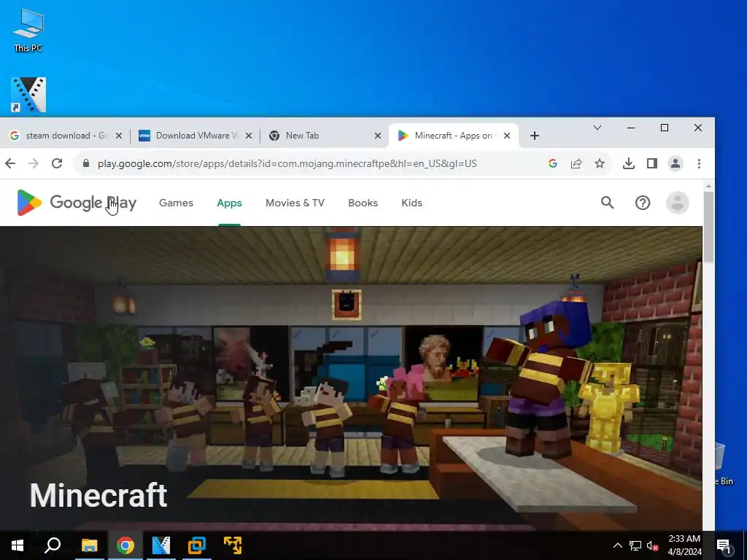Close the New Tab tab
The image size is (747, 560).
point(377,136)
